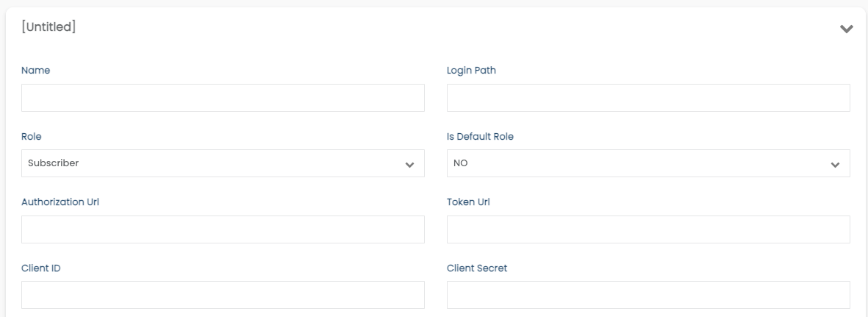Focus the Client ID field

tap(223, 295)
